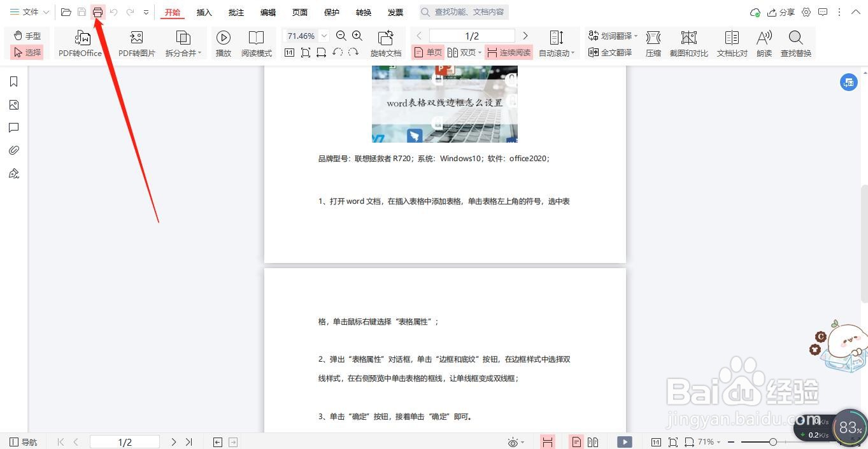
Task: Switch to the 插入 ribbon tab
Action: click(x=204, y=11)
